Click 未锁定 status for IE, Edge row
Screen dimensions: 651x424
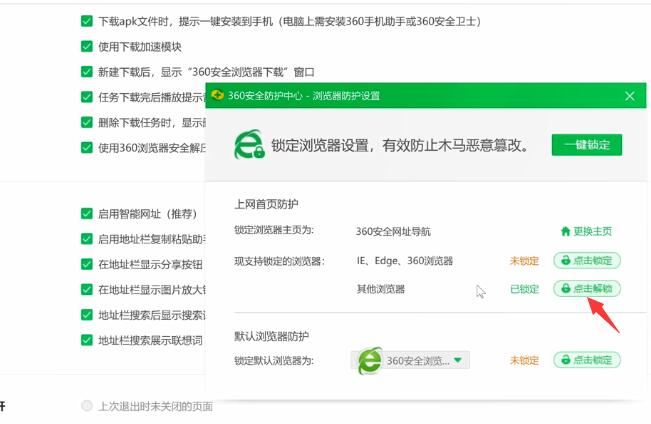[524, 261]
